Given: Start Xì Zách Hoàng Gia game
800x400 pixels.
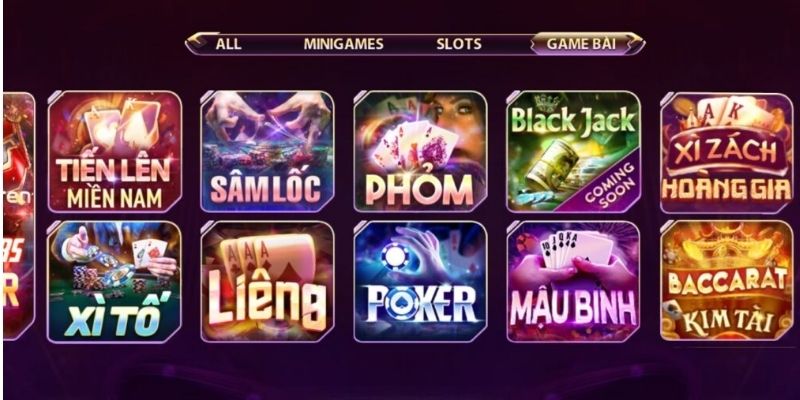Looking at the screenshot, I should [x=727, y=153].
